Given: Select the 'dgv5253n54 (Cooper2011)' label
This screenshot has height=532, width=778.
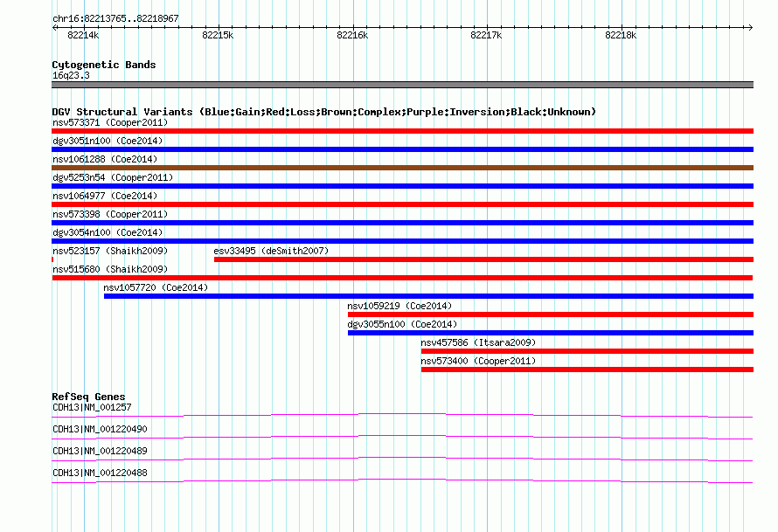Looking at the screenshot, I should point(113,177).
